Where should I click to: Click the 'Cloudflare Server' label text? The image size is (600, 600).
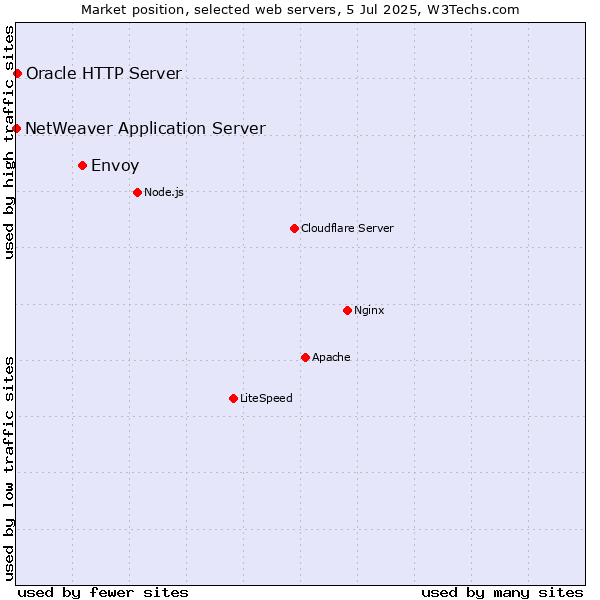(x=347, y=228)
